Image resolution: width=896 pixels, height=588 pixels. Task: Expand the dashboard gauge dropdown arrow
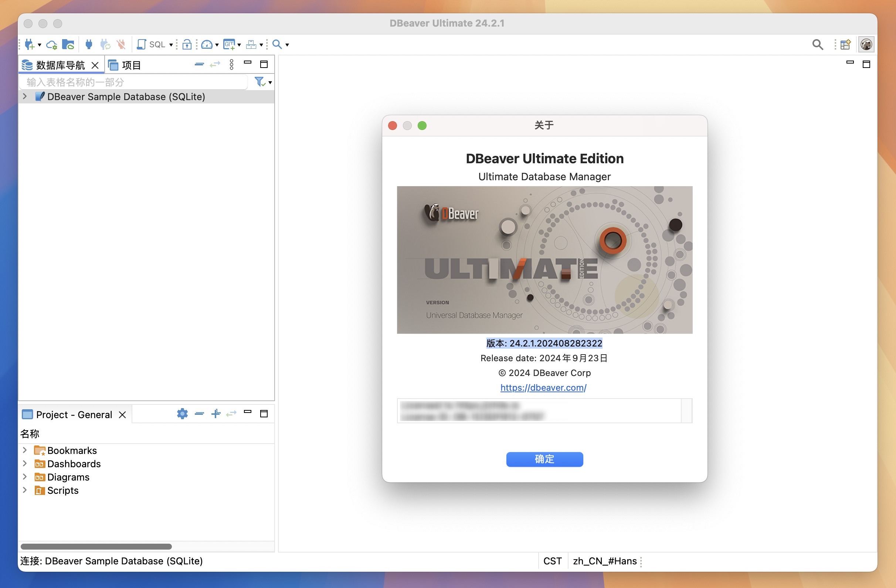tap(217, 45)
